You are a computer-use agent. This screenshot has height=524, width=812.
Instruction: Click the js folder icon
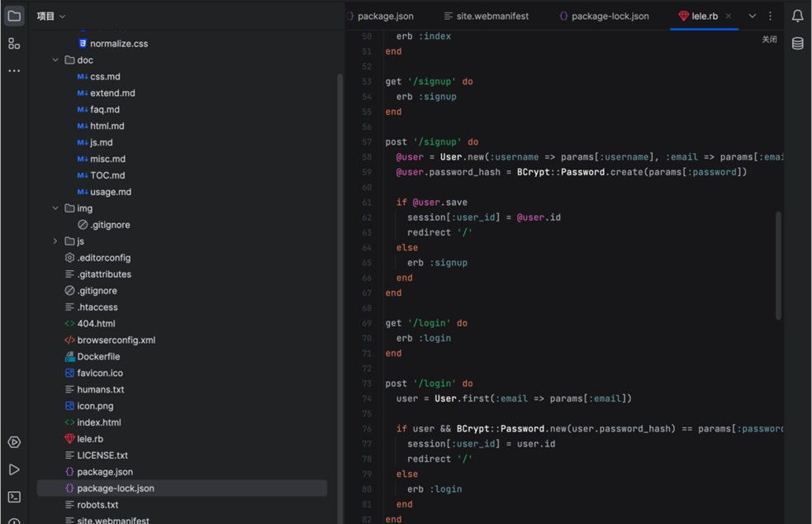pos(69,241)
